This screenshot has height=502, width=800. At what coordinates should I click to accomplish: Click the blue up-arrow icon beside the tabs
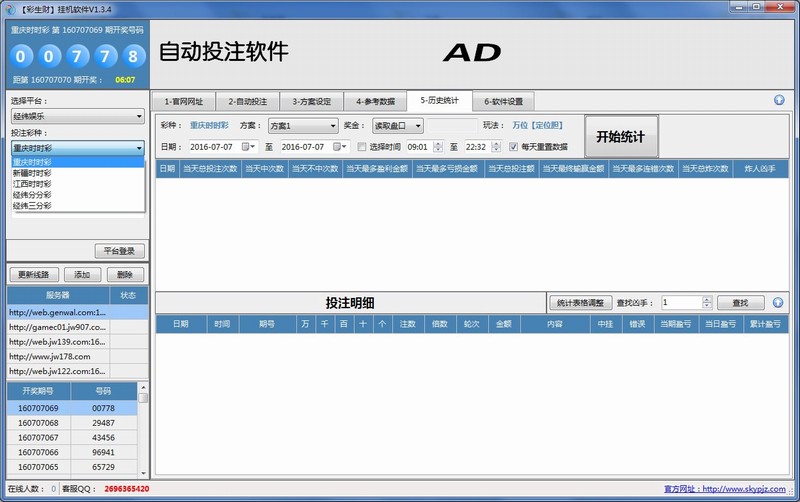(779, 101)
